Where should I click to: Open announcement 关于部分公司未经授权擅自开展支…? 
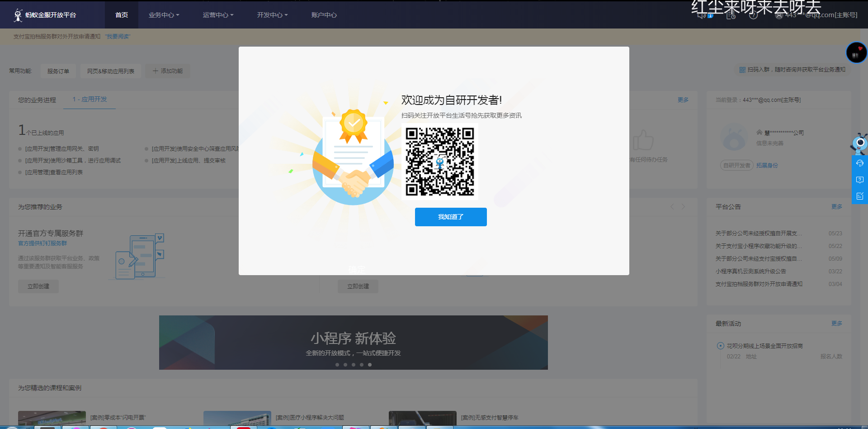759,234
